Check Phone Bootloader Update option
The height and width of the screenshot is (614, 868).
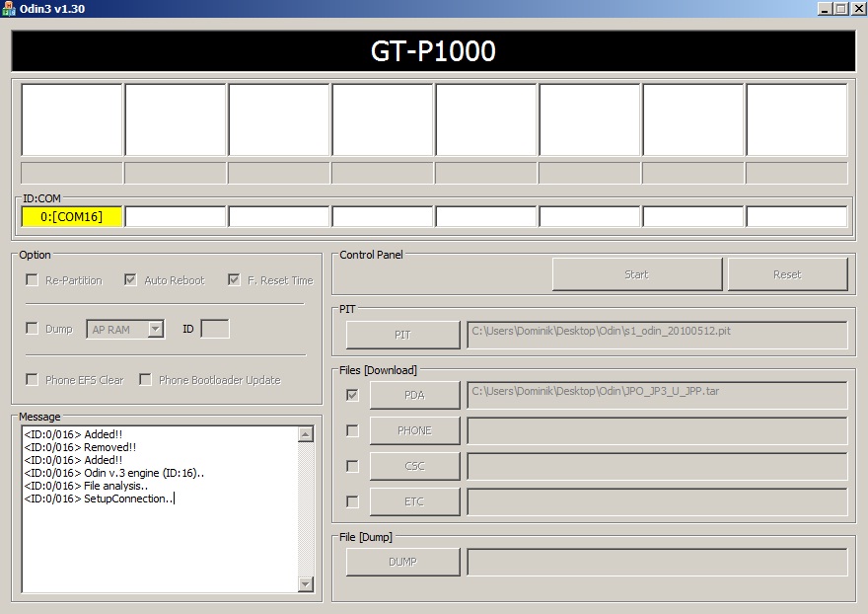[x=145, y=380]
